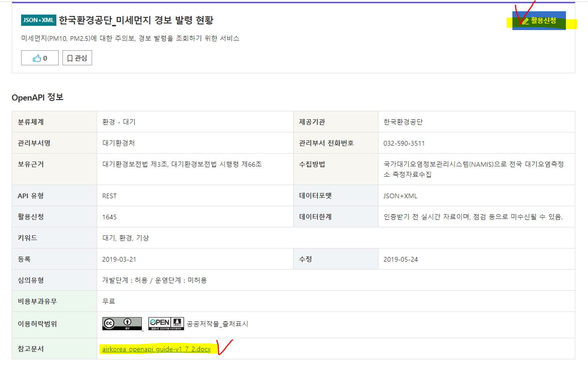Click the usage count 1645

pos(109,217)
